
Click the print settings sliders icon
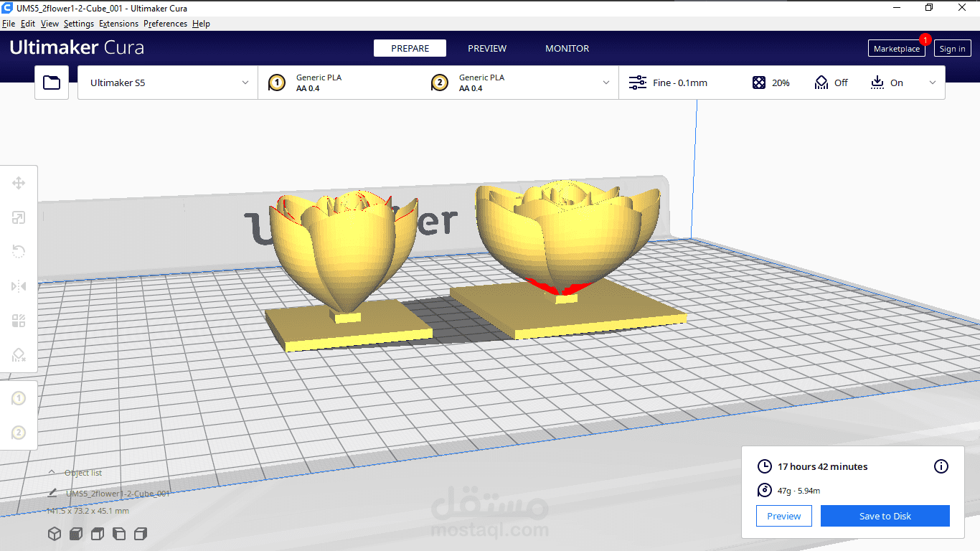pyautogui.click(x=638, y=83)
